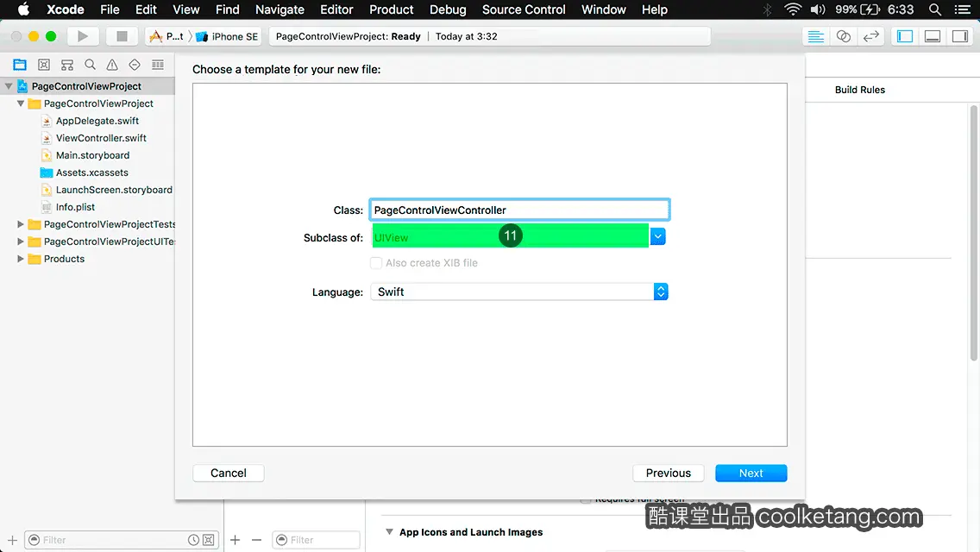This screenshot has height=552, width=980.
Task: Select AppDelegate.swift in navigator
Action: [97, 121]
